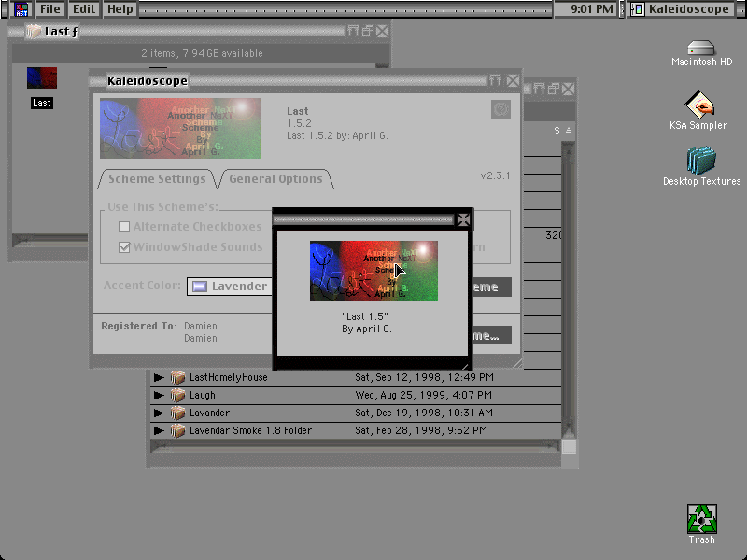
Task: Click date Wed, Aug 25, 1999, 4:07 PM
Action: coord(423,395)
